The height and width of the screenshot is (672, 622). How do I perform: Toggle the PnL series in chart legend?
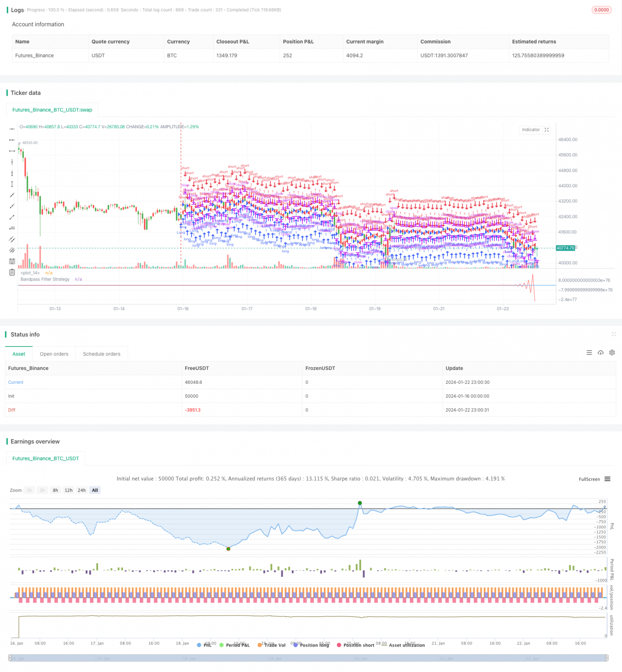point(204,645)
